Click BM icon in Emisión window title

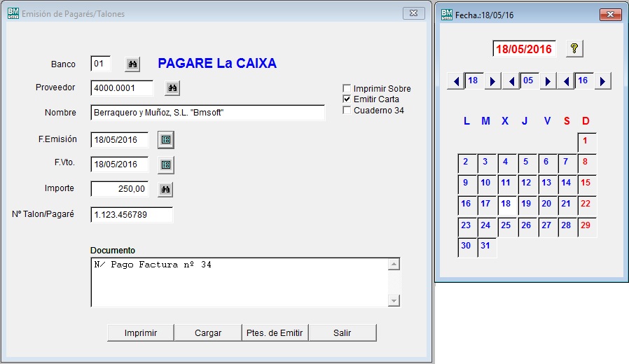13,13
